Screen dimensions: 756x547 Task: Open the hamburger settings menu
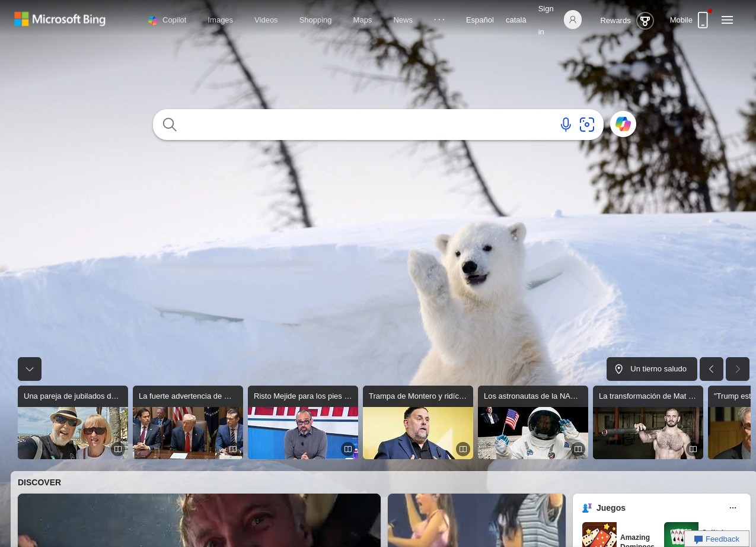[727, 20]
